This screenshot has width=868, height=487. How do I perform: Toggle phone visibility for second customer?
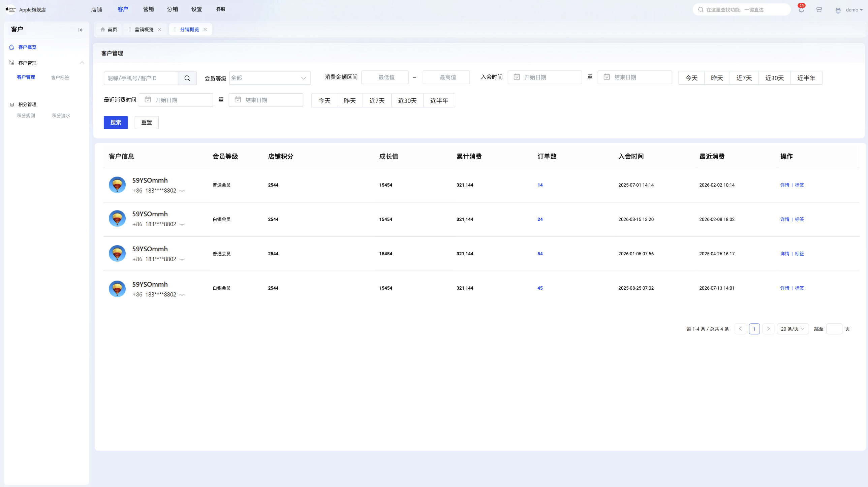pyautogui.click(x=182, y=224)
